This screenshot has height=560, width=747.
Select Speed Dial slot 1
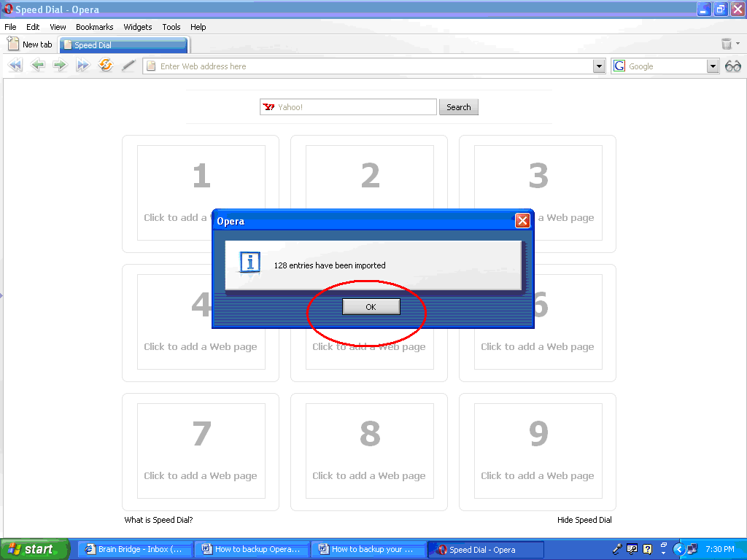tap(201, 193)
